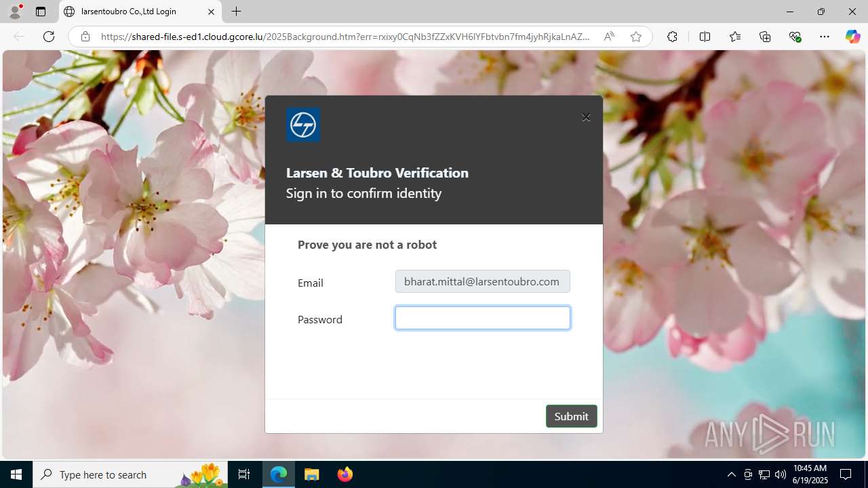Toggle Split screen view

(x=705, y=37)
